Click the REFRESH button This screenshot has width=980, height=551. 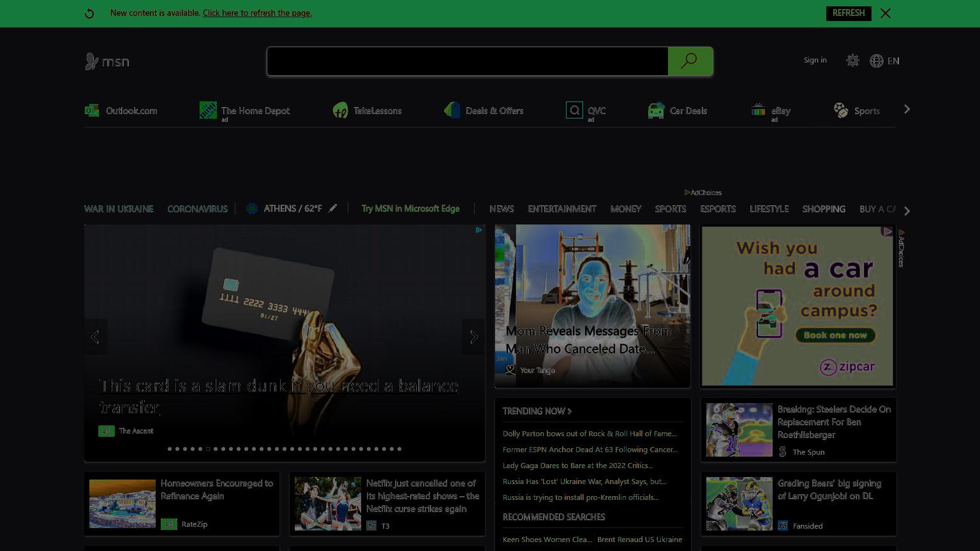[849, 13]
